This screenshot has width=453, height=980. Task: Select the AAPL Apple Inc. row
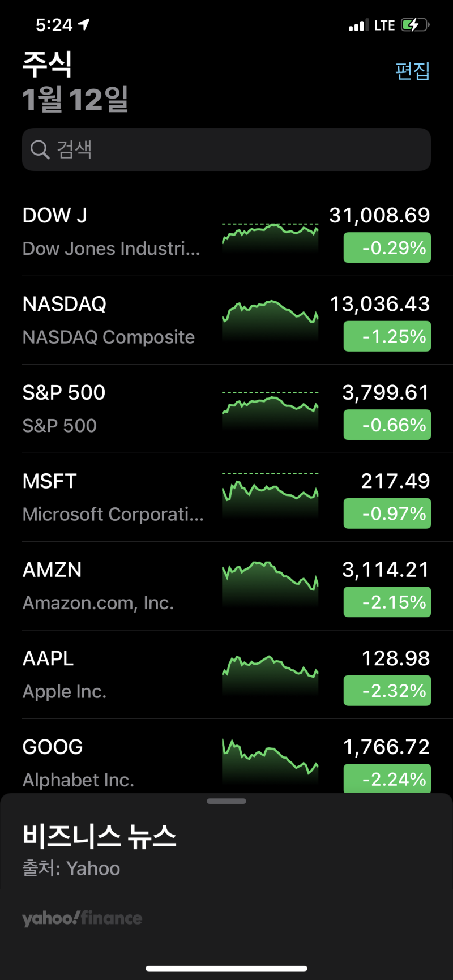tap(113, 675)
